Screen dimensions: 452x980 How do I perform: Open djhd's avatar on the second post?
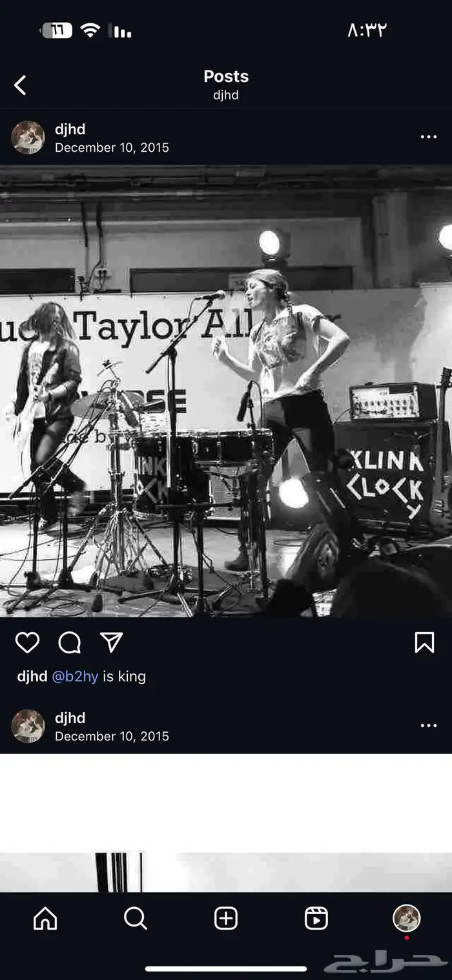(x=28, y=726)
